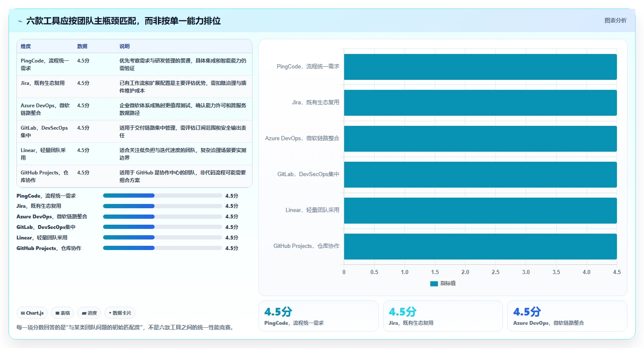
Task: Click the 2.5 x-axis tick label
Action: [495, 272]
